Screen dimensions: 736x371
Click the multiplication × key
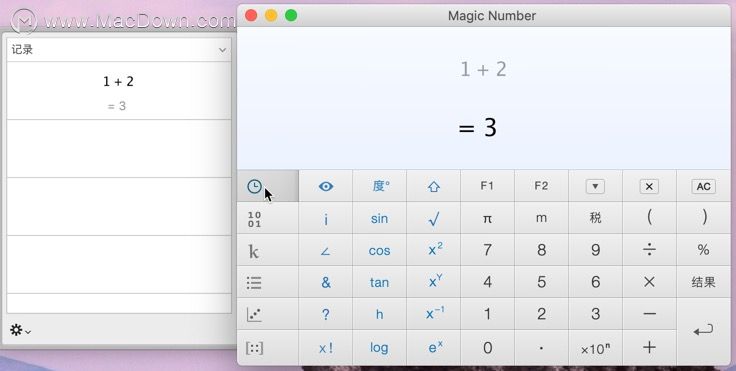click(649, 282)
